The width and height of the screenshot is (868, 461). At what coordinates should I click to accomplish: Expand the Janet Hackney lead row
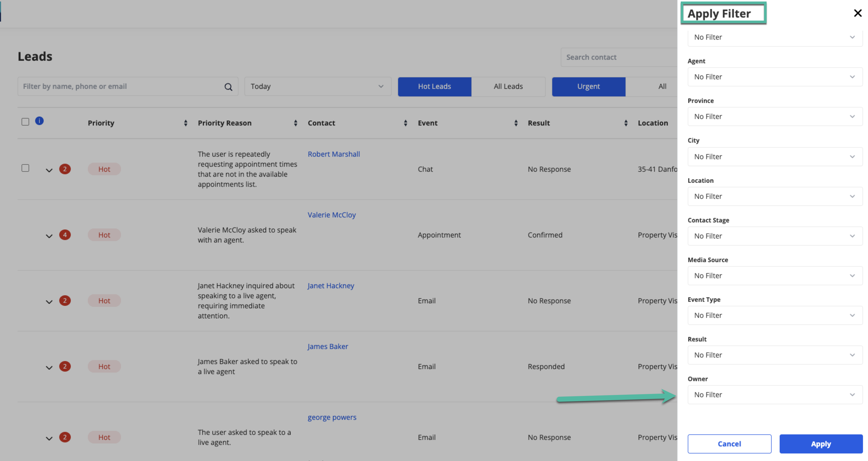point(49,302)
